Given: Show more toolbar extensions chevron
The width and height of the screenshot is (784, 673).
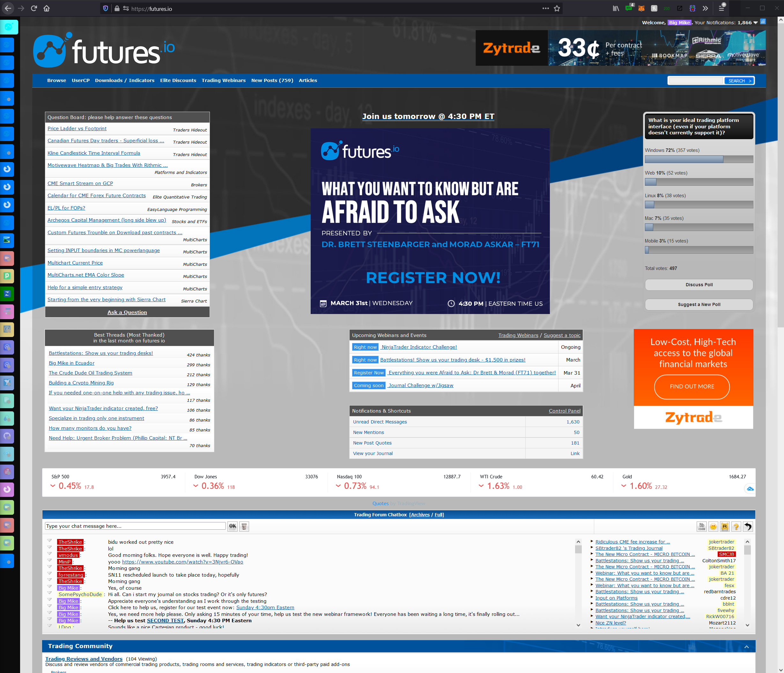Looking at the screenshot, I should pos(705,8).
